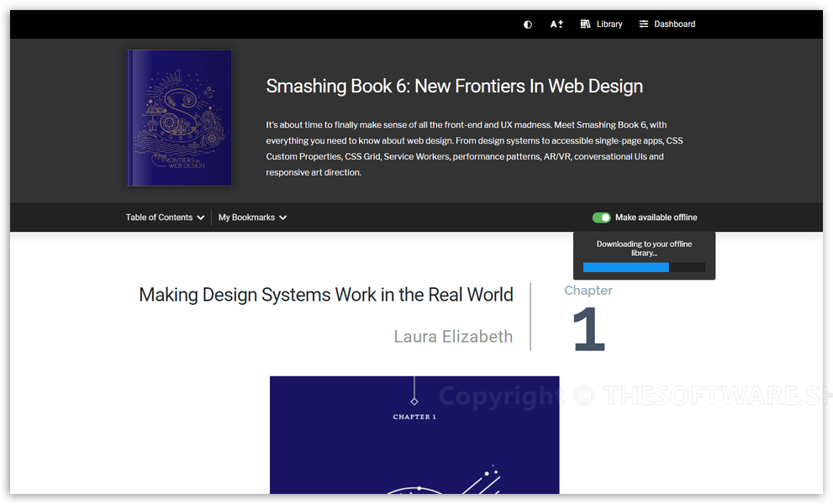Click the Chapter 1 illustration image
This screenshot has height=504, width=833.
point(414,435)
